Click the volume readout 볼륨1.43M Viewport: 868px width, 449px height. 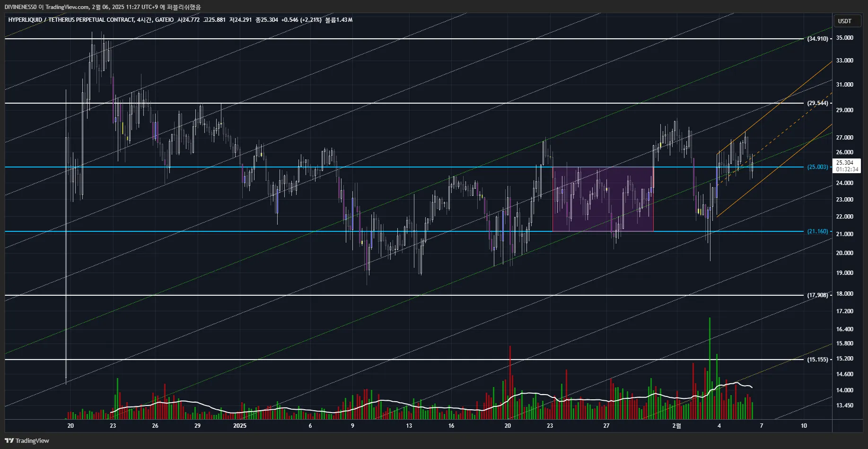pyautogui.click(x=339, y=20)
